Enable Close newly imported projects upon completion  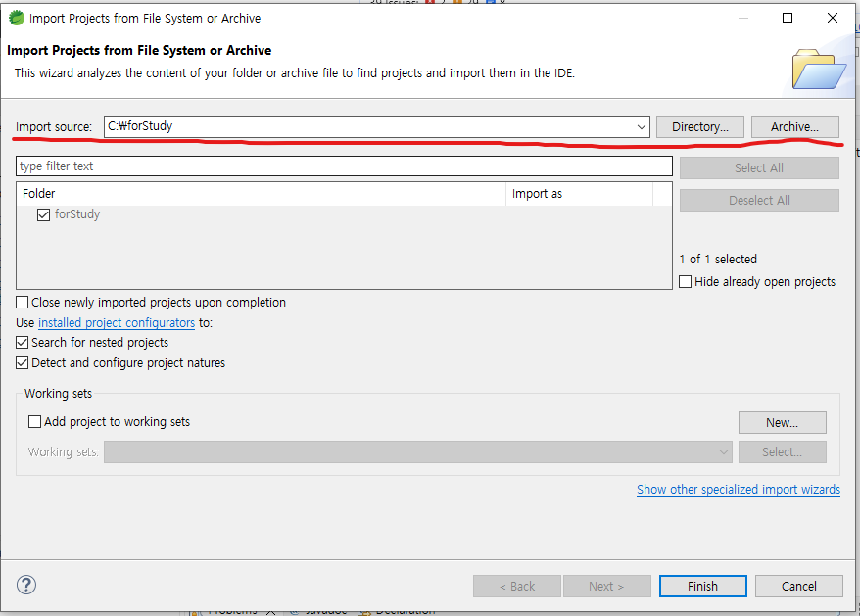point(22,303)
